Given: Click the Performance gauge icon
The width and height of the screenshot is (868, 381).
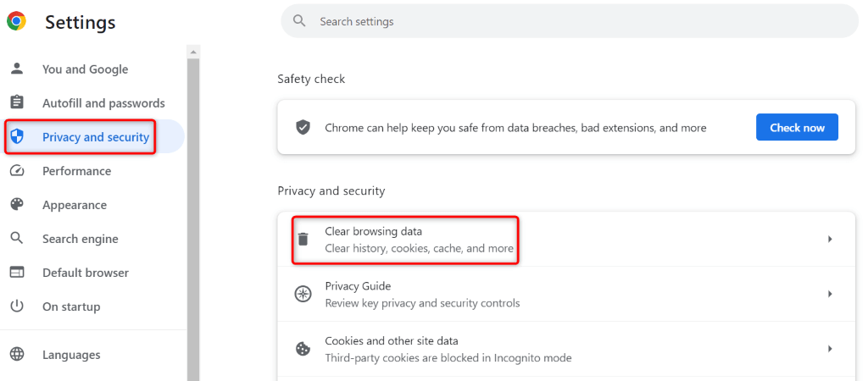Looking at the screenshot, I should (16, 171).
